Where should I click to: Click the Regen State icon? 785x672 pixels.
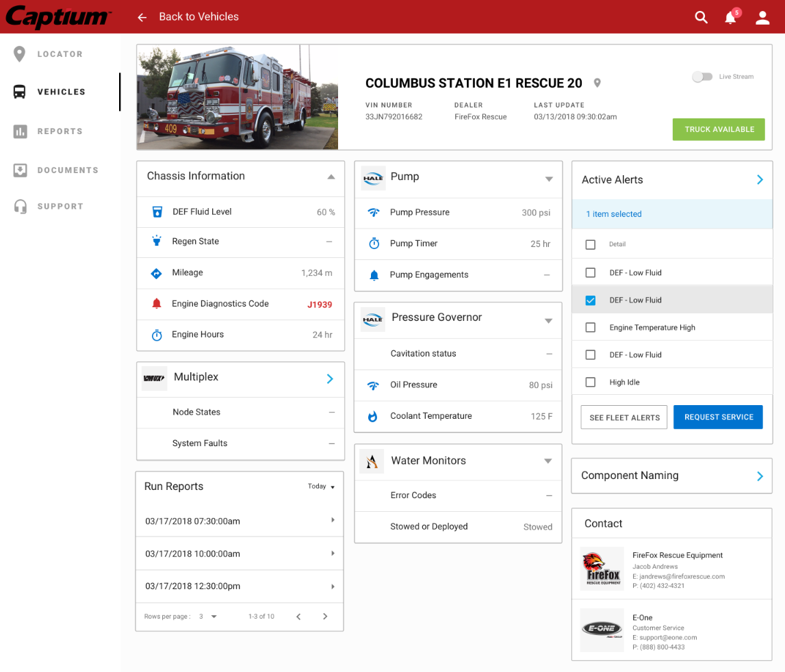(157, 241)
